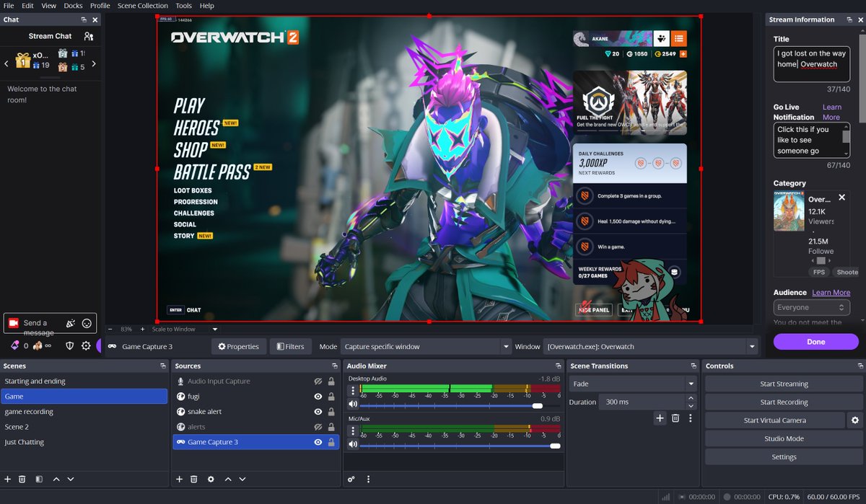Remove the scene transition with the trash icon
Screen dimensions: 866x504
coord(675,418)
